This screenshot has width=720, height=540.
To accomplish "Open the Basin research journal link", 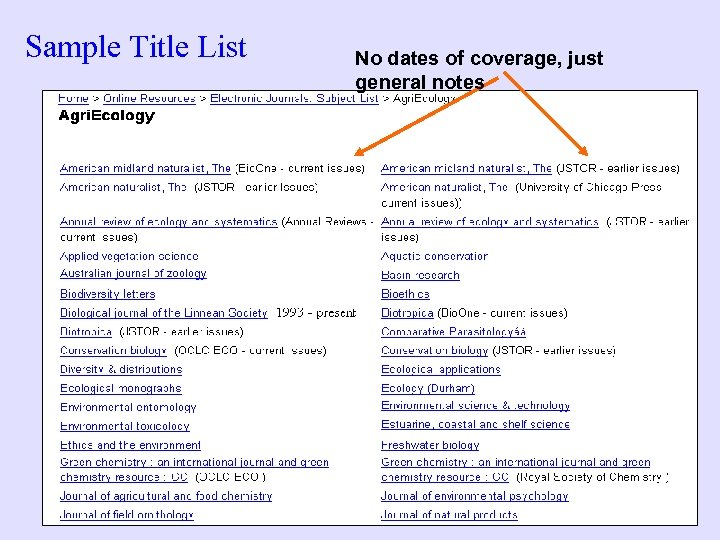I will pyautogui.click(x=420, y=275).
